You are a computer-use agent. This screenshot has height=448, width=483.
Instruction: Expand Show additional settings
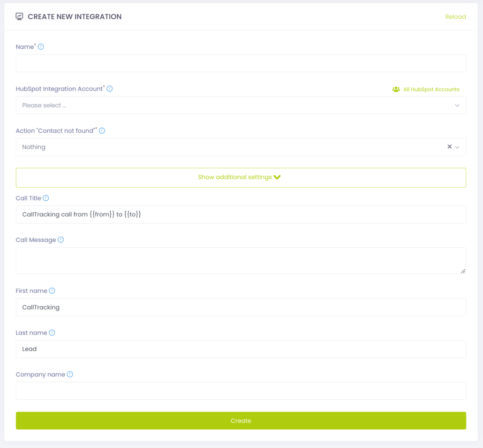(241, 177)
